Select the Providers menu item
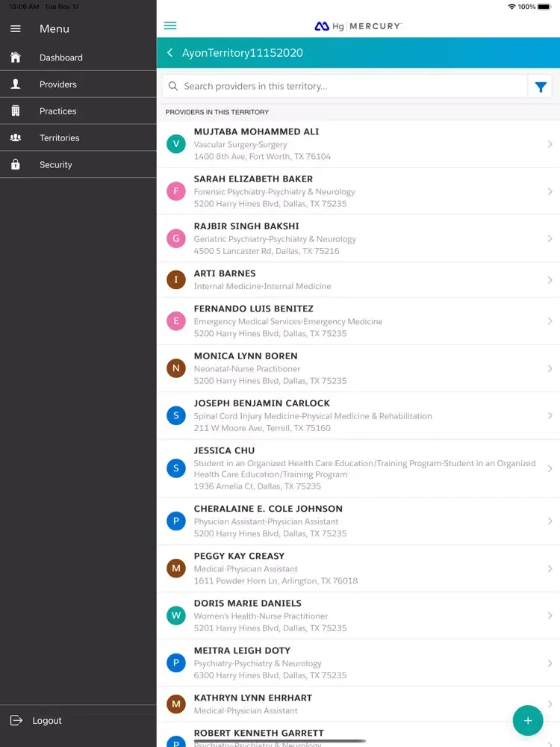This screenshot has height=747, width=560. click(x=58, y=84)
